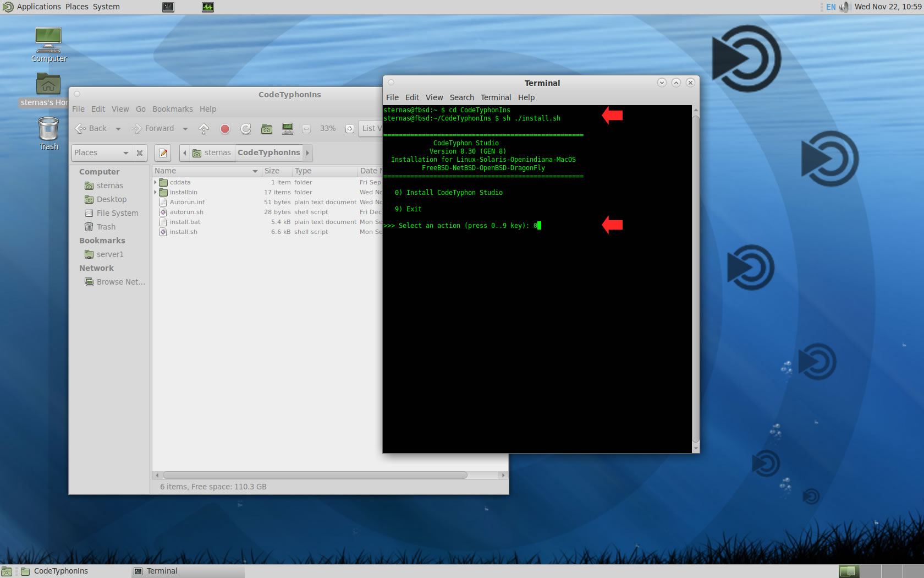The height and width of the screenshot is (578, 924).
Task: Expand the installbin folder tree arrow
Action: [x=155, y=192]
